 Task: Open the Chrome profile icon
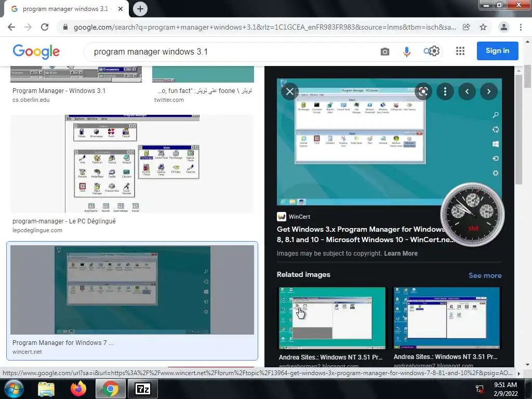pos(504,27)
